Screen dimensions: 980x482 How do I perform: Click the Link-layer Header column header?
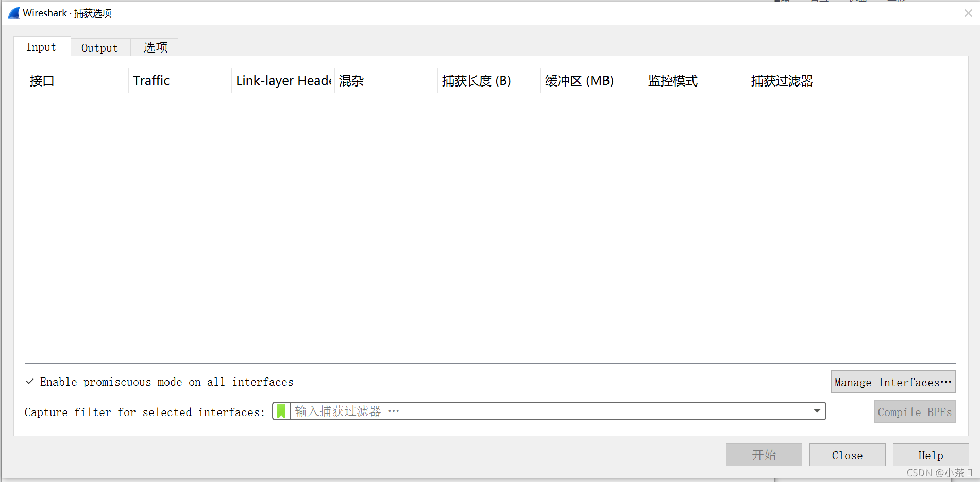pos(283,81)
